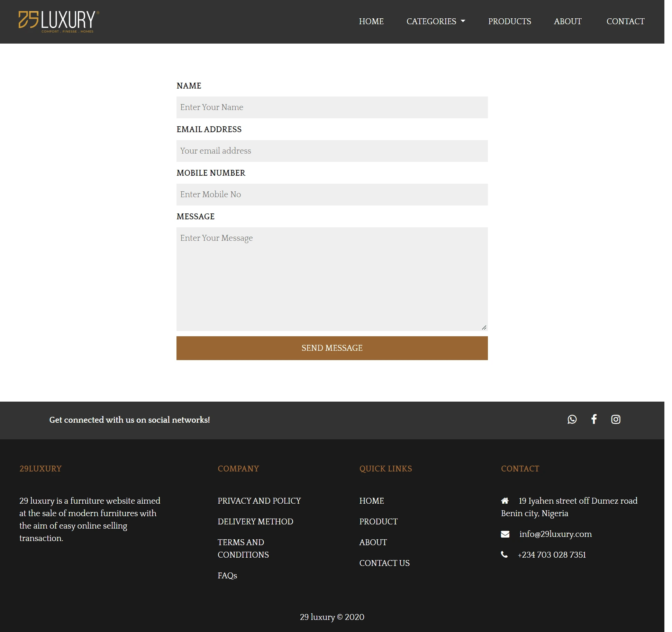Screen dimensions: 672x632
Task: Focus the Enter Your Name field
Action: [x=332, y=107]
